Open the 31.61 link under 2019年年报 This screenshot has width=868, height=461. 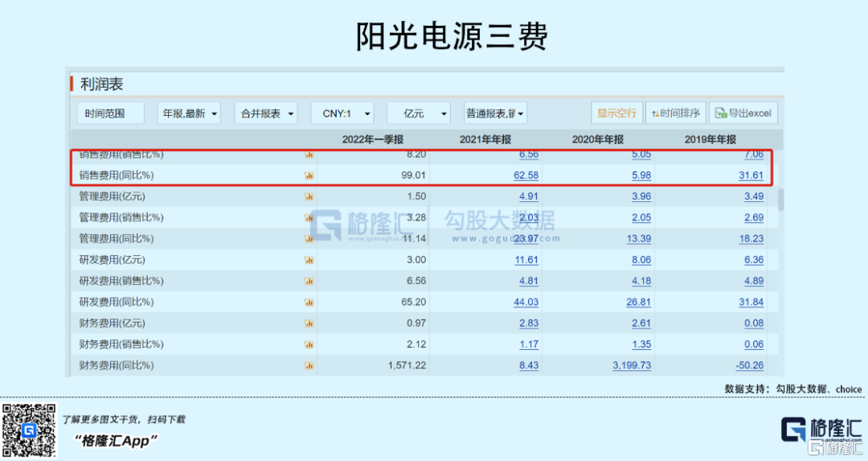click(751, 175)
